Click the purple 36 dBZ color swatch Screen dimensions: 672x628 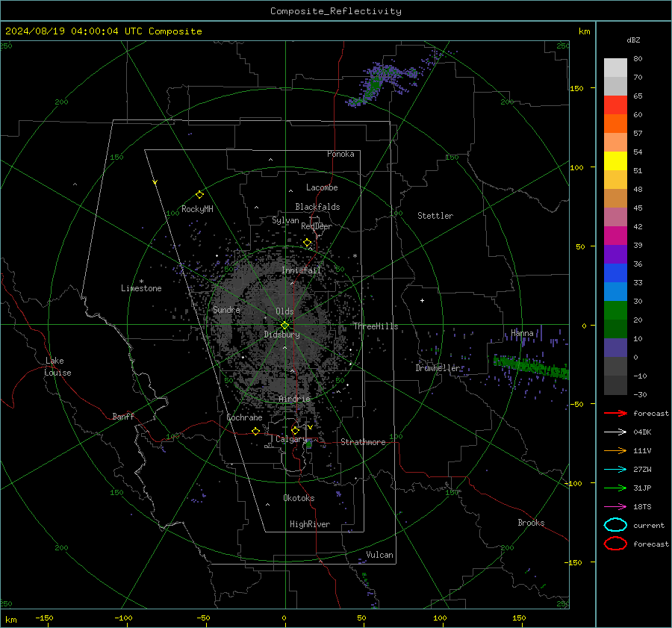pos(615,254)
